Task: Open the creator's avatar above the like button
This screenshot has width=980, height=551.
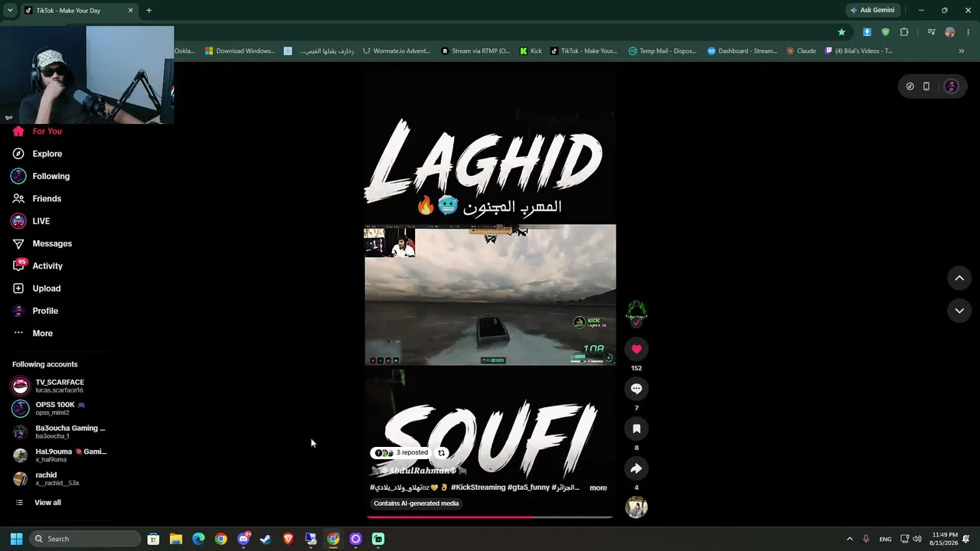Action: (x=636, y=311)
